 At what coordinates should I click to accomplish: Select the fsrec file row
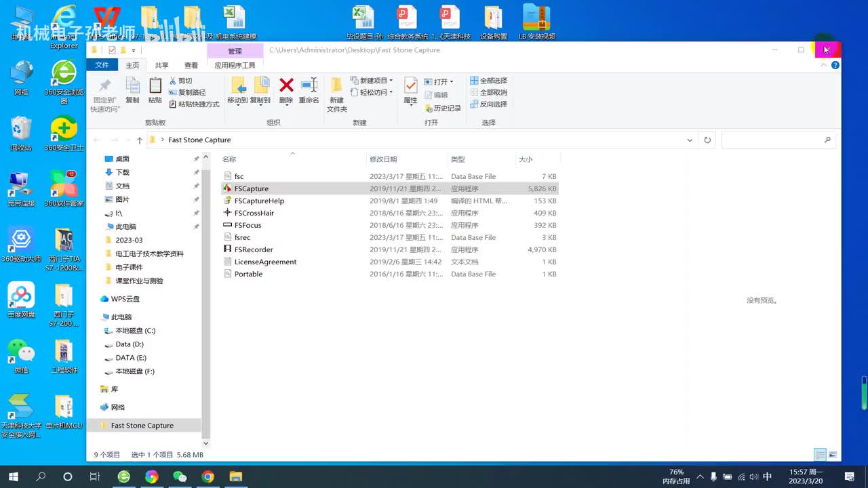pyautogui.click(x=390, y=237)
